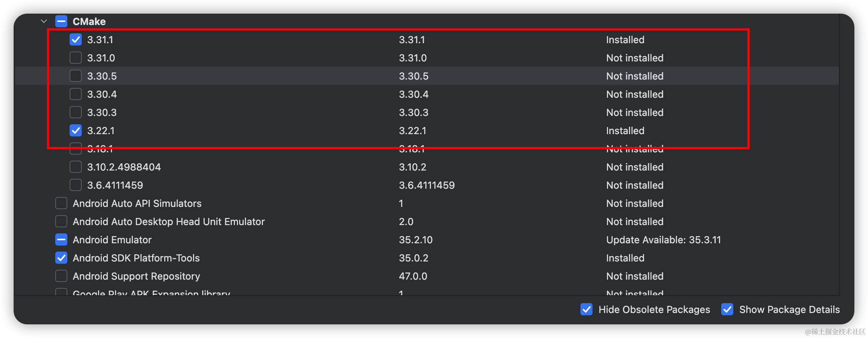This screenshot has width=868, height=338.
Task: Turn off Show Package Details
Action: click(x=727, y=309)
